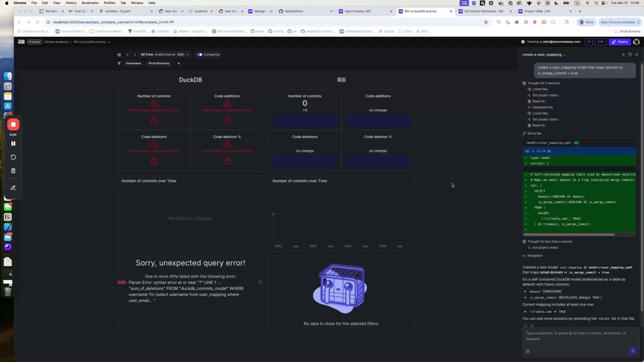Screen dimensions: 644x362
Task: Open /models/user_mapping.yaml file header
Action: 579,143
